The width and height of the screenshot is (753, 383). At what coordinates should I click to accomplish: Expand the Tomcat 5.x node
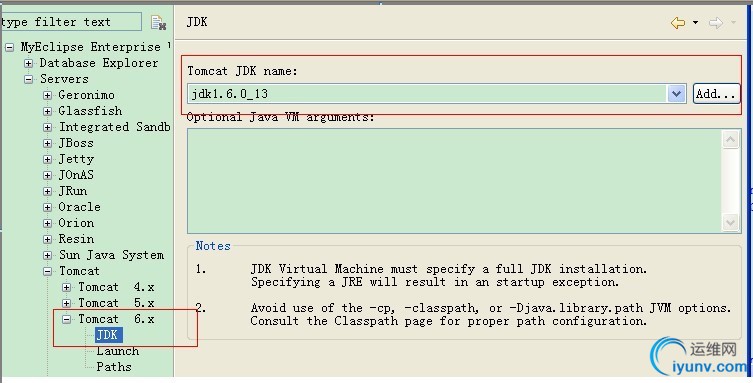[x=67, y=303]
